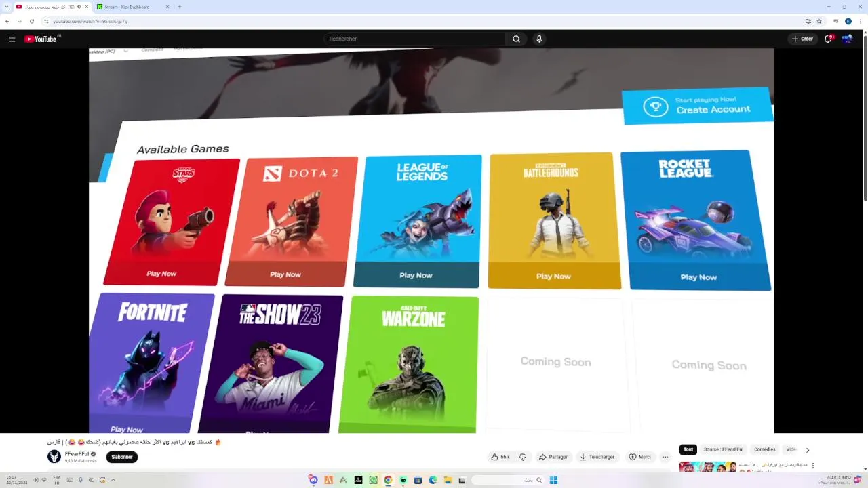Click the Partager share button

[x=553, y=457]
